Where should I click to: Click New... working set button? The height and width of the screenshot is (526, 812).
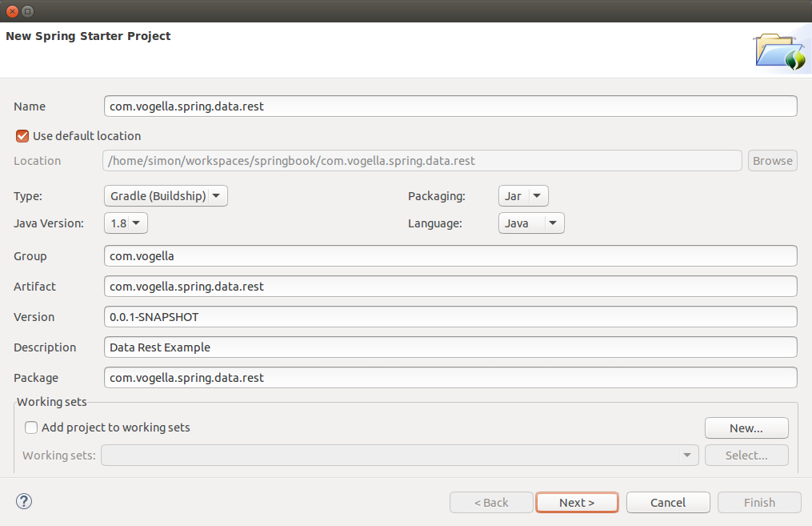tap(746, 428)
